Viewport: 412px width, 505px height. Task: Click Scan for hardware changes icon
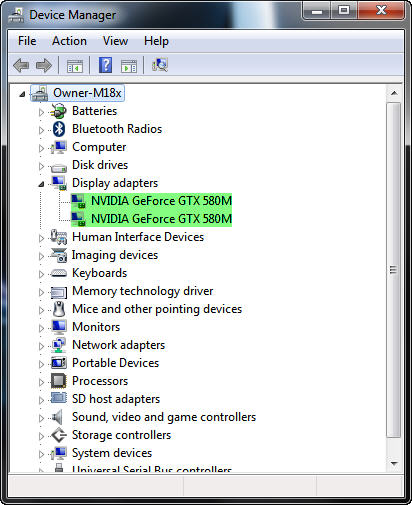click(160, 65)
